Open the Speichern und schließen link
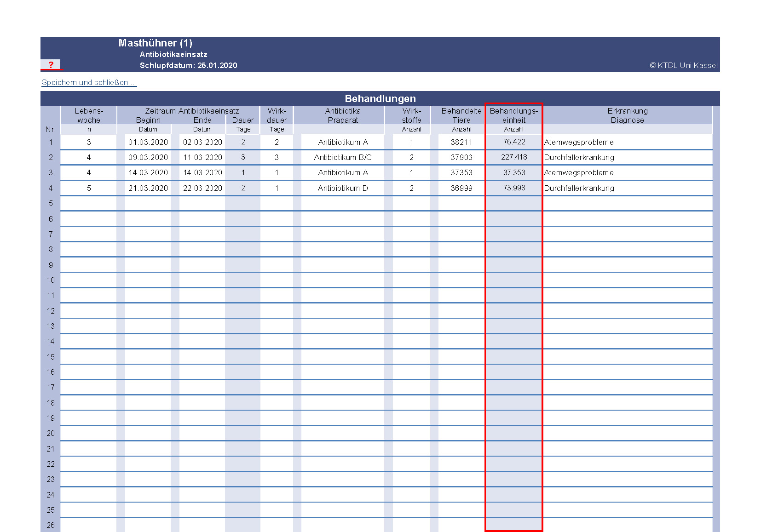761x532 pixels. (89, 83)
